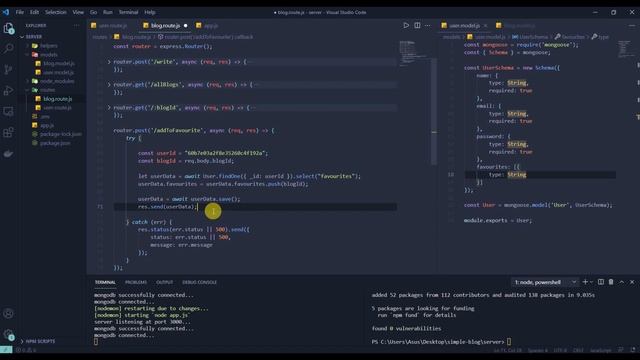Click the feedback icon in status bar
Viewport: 640px width, 360px height.
pos(620,350)
